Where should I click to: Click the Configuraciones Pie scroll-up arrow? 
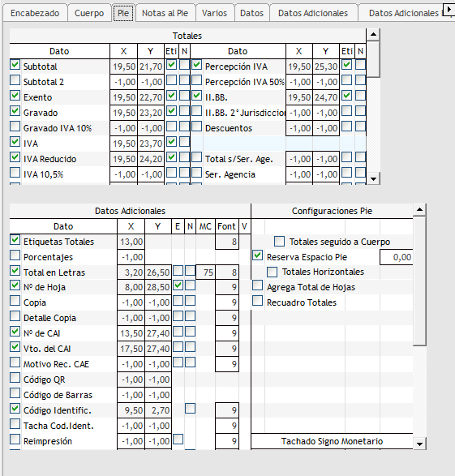(x=419, y=209)
